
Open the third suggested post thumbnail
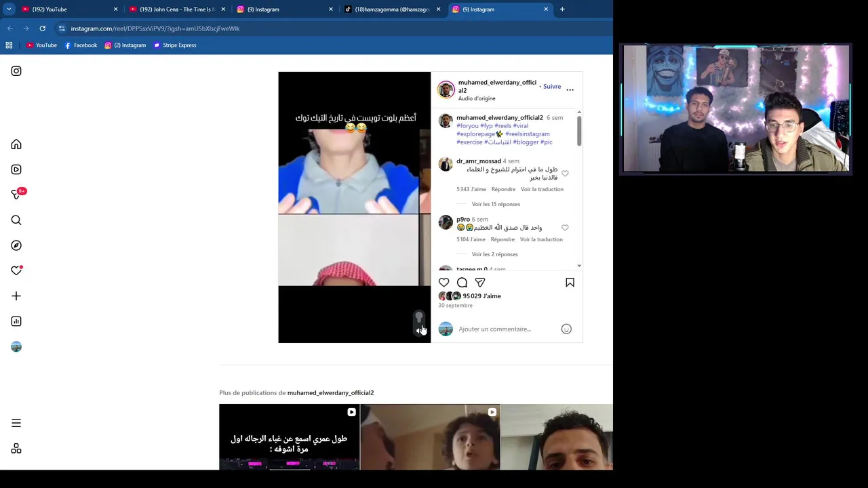click(x=557, y=437)
